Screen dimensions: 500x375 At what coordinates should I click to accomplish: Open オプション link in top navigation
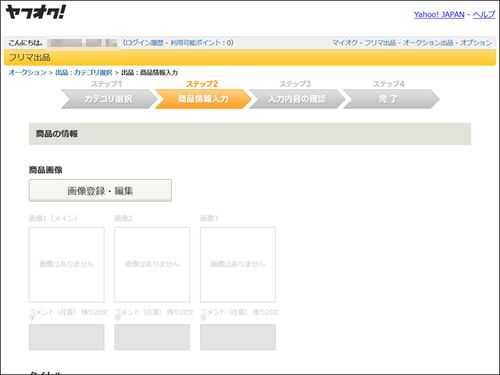476,43
